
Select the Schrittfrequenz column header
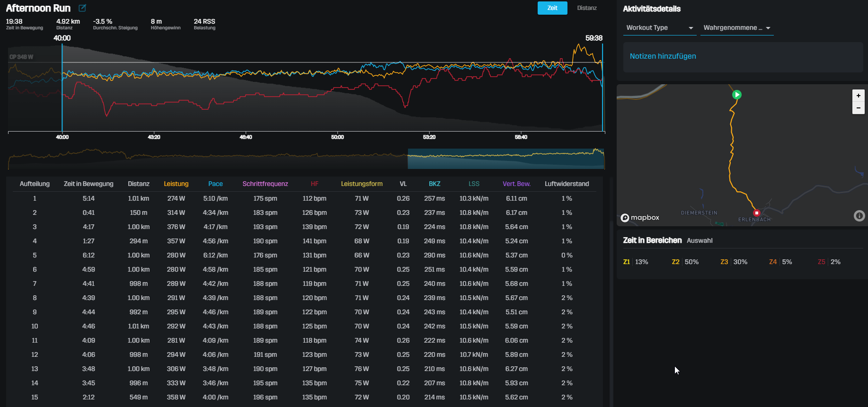click(265, 184)
